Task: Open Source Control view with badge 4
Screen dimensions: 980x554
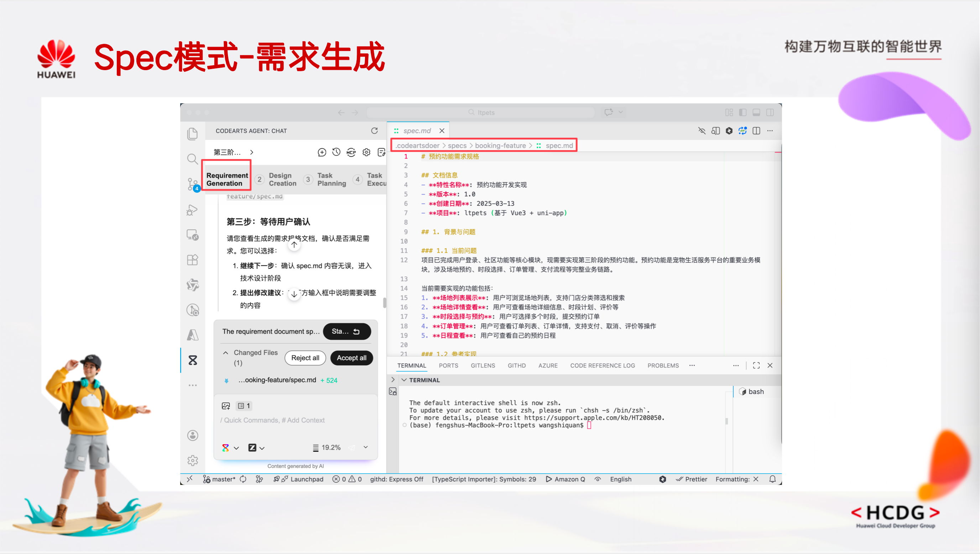Action: pos(193,184)
